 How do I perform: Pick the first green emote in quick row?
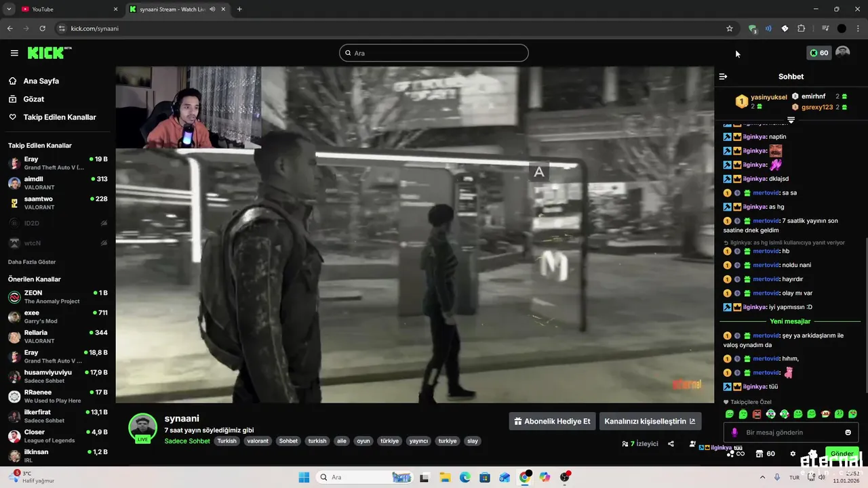point(730,413)
